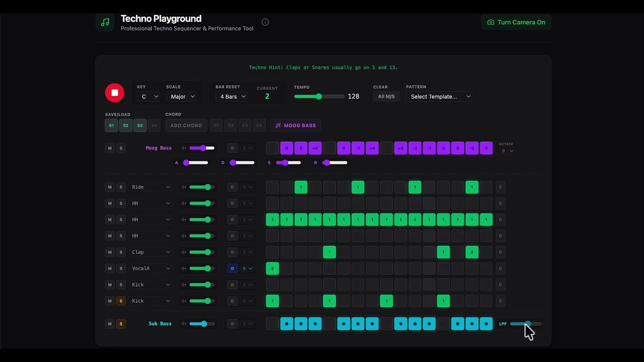Adjust the Moog Bass Decay (D) slider
The image size is (644, 362).
point(242,162)
